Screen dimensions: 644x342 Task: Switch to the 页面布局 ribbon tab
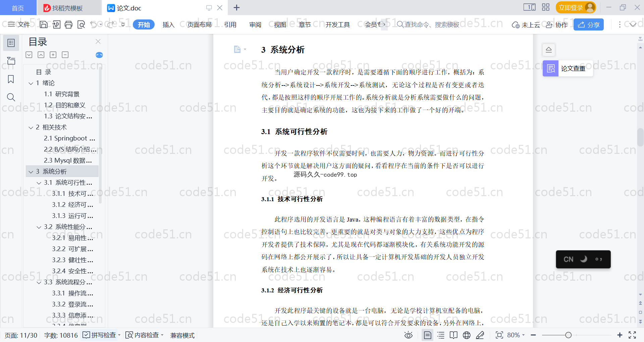coord(200,24)
